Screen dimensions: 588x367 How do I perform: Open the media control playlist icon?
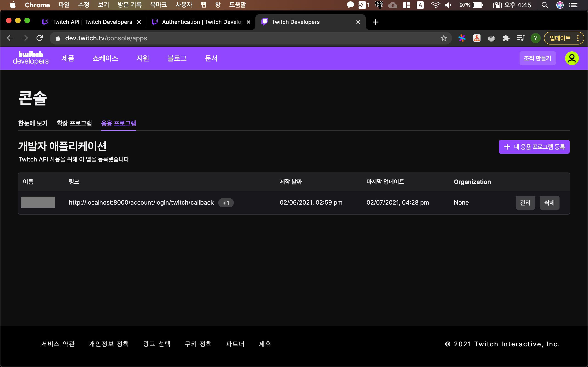click(521, 38)
